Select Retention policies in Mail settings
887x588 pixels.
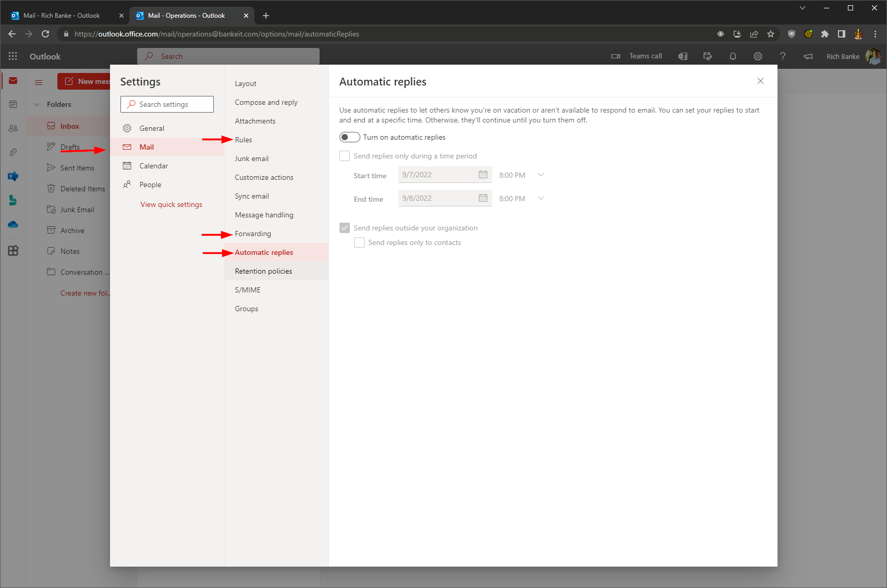[263, 271]
